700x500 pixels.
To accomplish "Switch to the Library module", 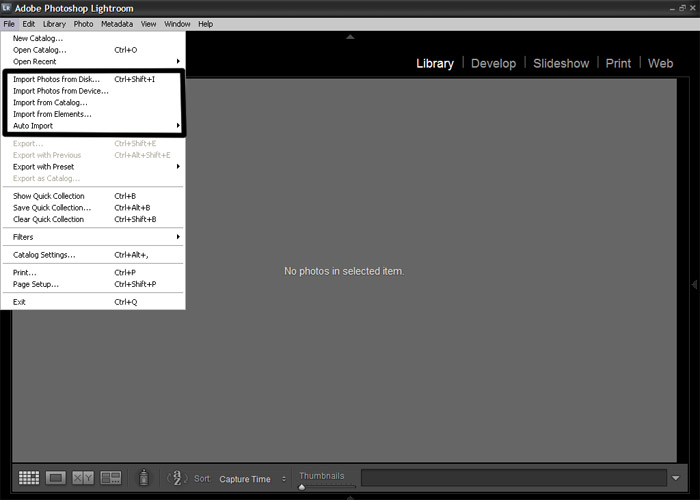I will click(x=435, y=63).
